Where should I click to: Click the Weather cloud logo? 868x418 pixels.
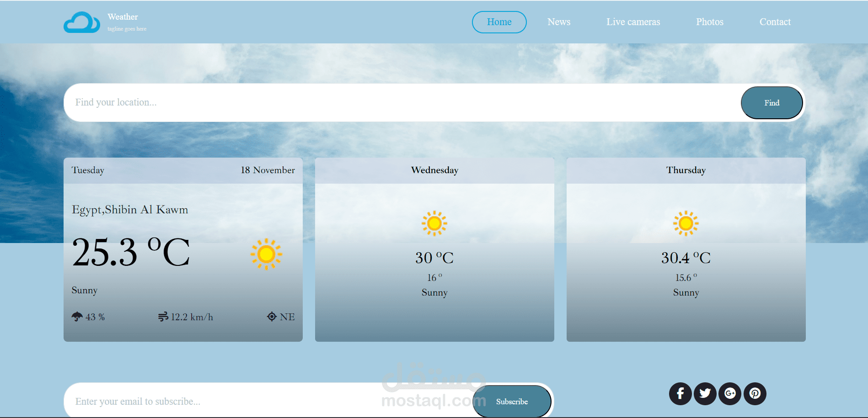tap(82, 21)
